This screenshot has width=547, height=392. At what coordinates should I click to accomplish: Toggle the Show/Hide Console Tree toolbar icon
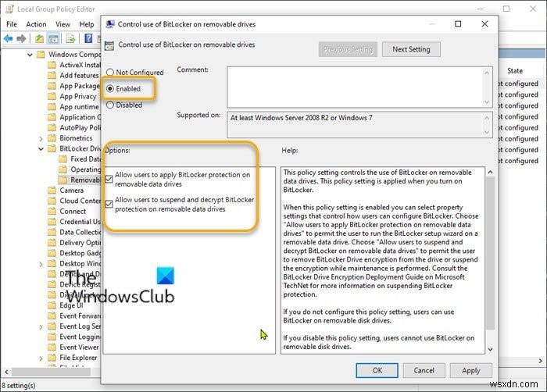(x=53, y=39)
